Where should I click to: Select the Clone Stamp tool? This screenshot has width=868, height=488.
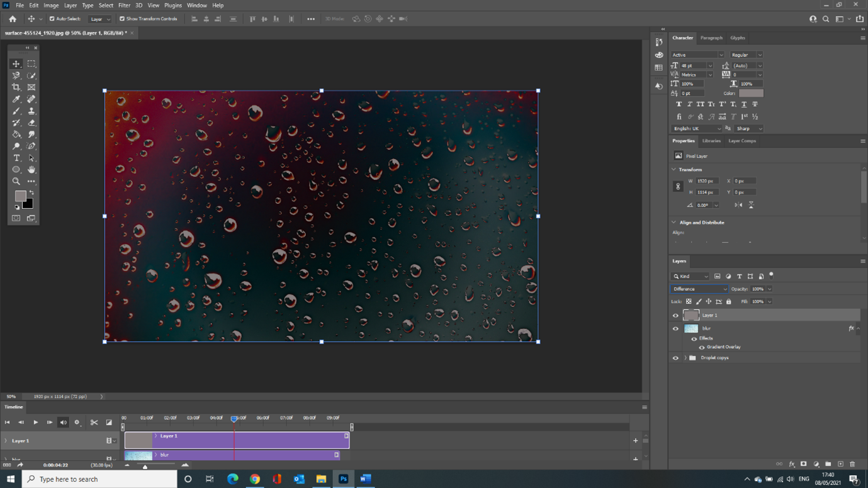[31, 111]
